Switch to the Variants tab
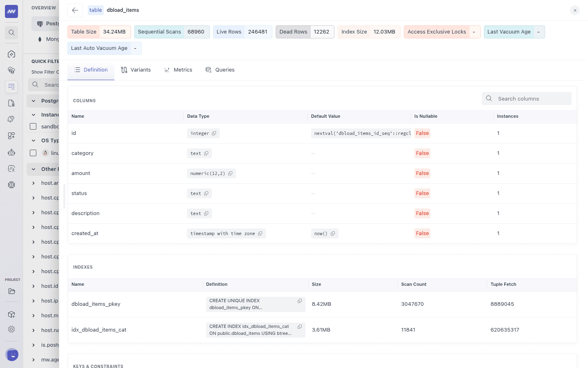The width and height of the screenshot is (588, 368). click(136, 70)
